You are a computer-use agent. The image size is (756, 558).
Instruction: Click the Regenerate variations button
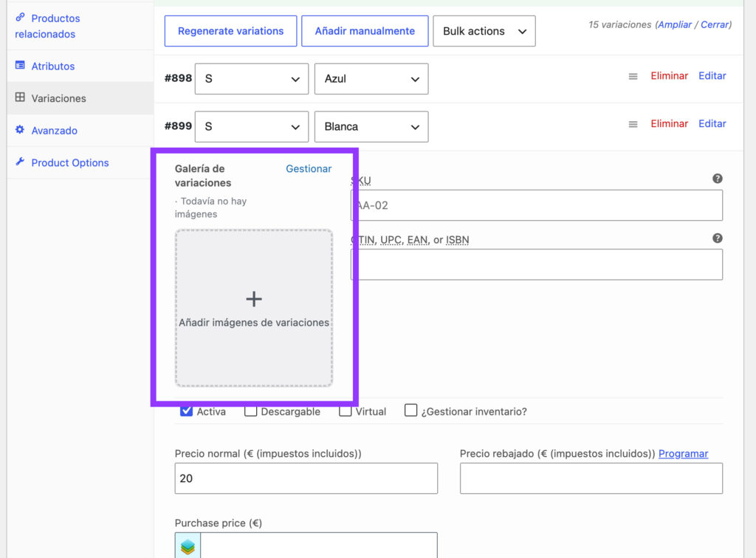click(x=230, y=31)
